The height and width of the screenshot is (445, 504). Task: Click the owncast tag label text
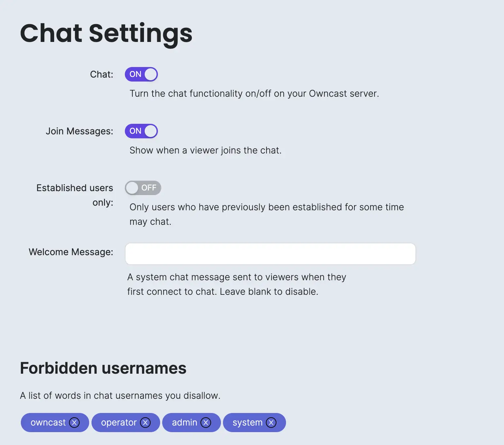point(48,423)
